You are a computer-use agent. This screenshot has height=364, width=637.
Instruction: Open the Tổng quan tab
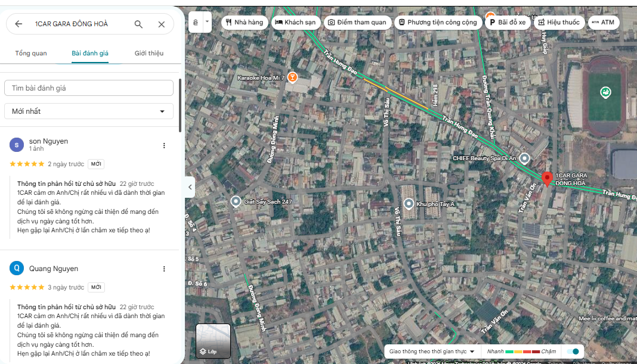click(x=31, y=53)
